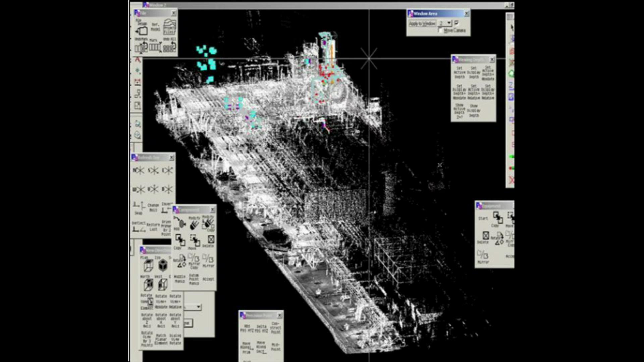
Task: Choose the E refresh-tee orientation icon
Action: pos(167,171)
